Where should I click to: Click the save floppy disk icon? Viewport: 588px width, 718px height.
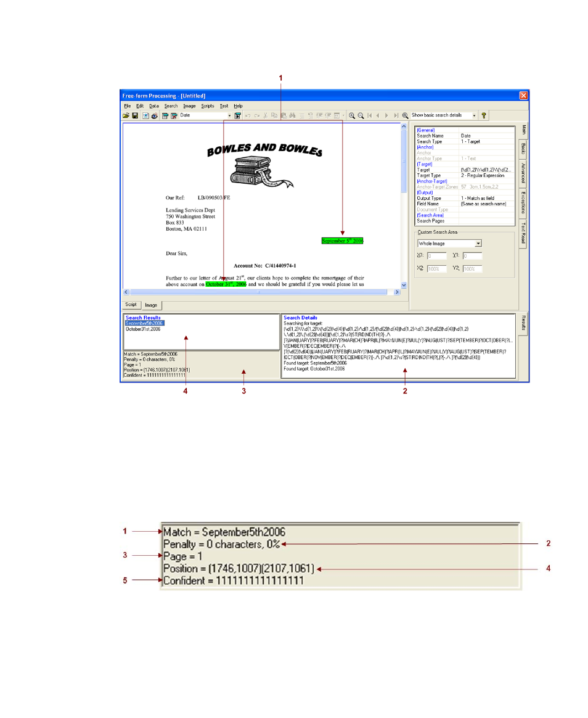(x=135, y=116)
